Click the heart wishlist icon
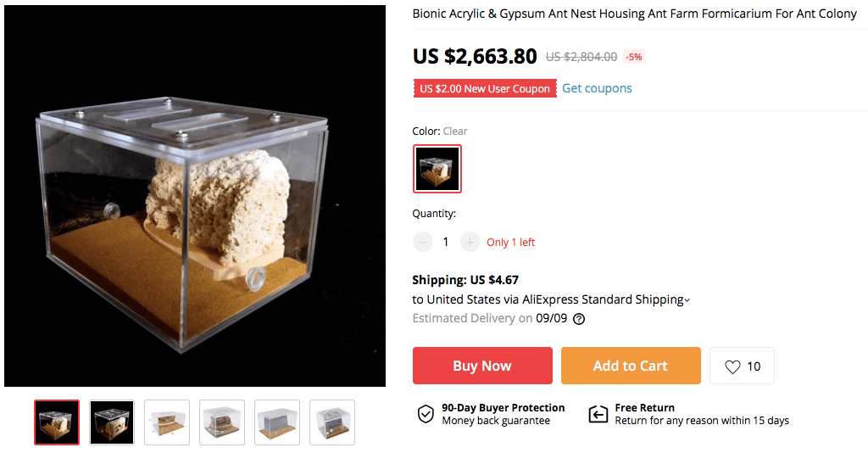 tap(733, 366)
